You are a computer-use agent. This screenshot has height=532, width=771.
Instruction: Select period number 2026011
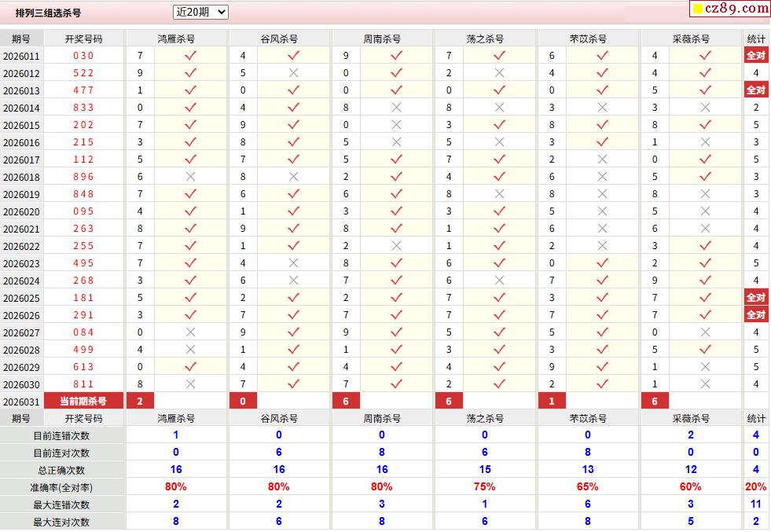(x=21, y=56)
